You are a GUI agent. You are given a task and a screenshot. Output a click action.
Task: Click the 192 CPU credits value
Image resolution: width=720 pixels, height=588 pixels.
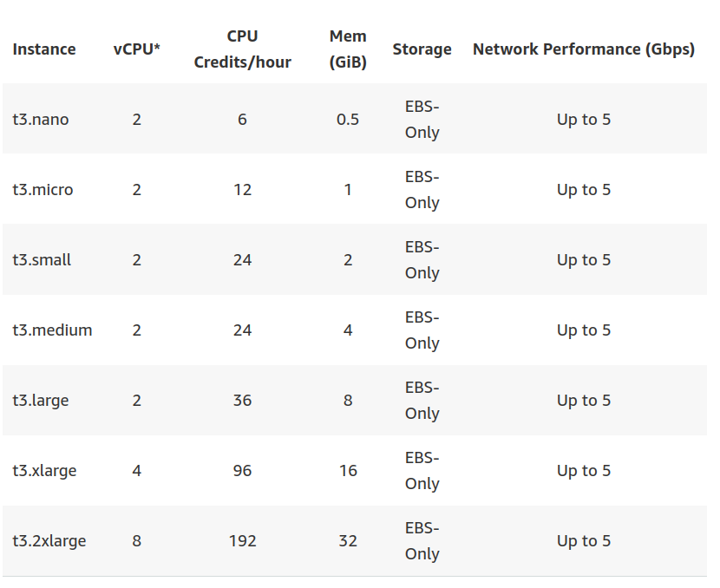click(242, 541)
